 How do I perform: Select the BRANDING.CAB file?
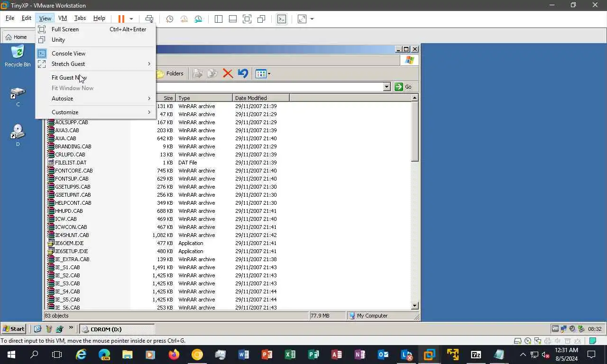[x=69, y=146]
